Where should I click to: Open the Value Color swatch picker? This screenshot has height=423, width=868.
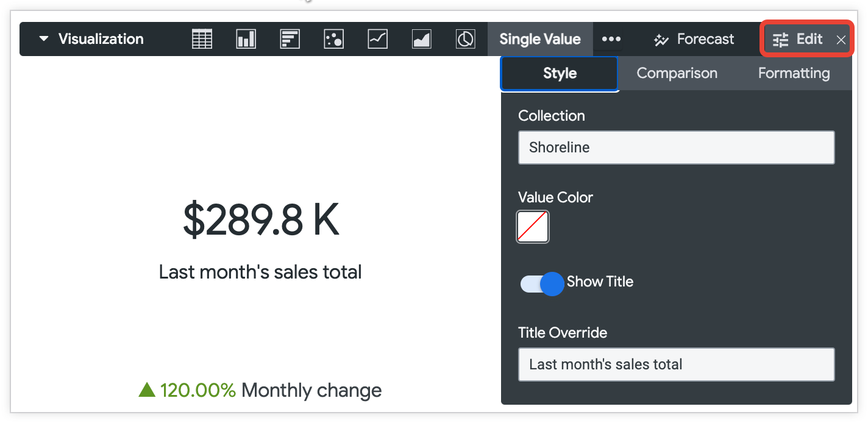tap(532, 226)
